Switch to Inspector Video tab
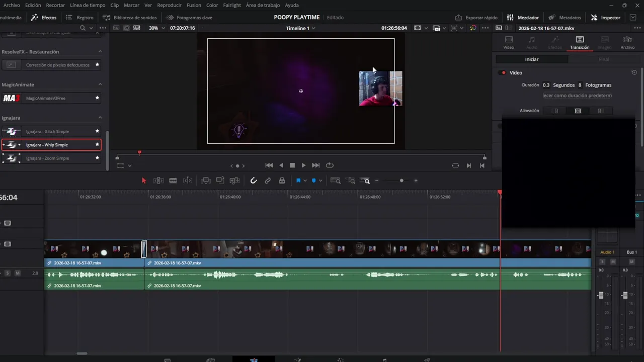644x362 pixels. pos(509,43)
